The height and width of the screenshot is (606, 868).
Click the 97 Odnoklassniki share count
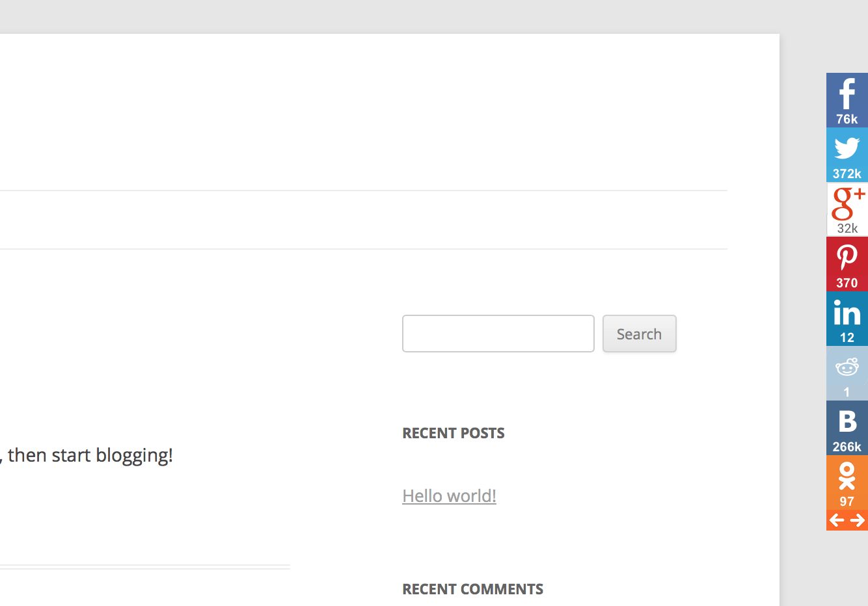coord(847,501)
